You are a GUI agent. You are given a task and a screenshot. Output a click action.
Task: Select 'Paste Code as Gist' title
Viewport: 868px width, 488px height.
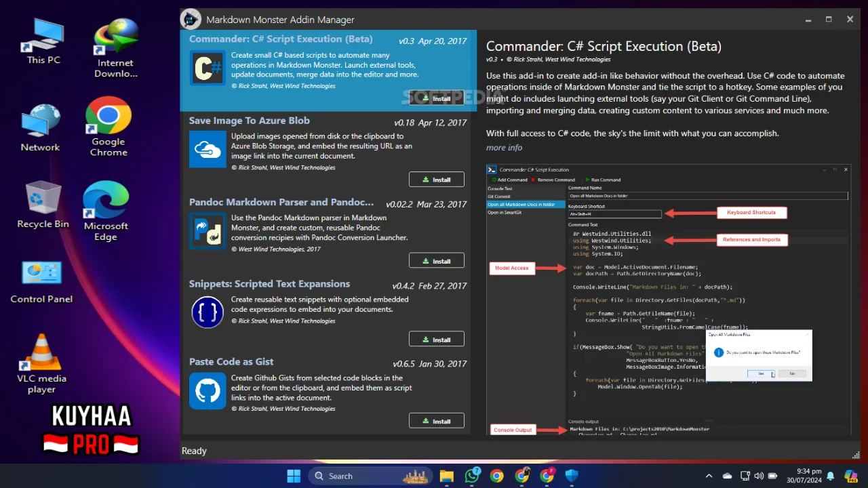231,362
